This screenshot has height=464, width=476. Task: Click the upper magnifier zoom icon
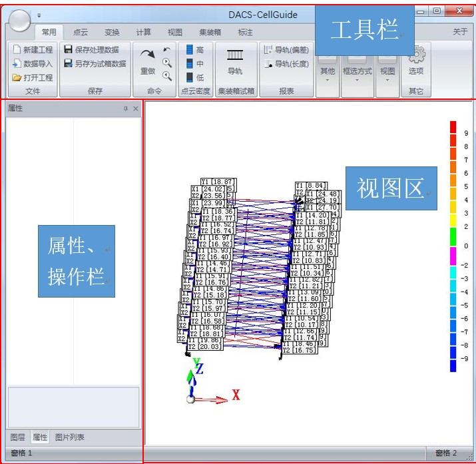click(167, 63)
